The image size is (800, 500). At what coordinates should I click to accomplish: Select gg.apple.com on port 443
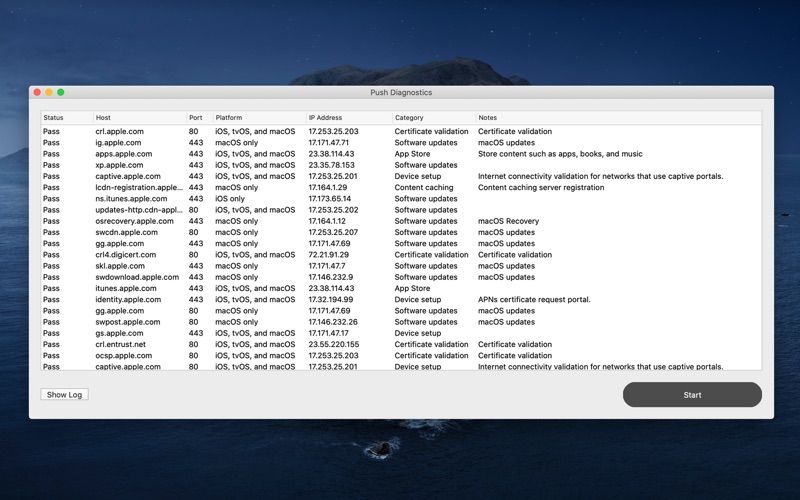(119, 243)
